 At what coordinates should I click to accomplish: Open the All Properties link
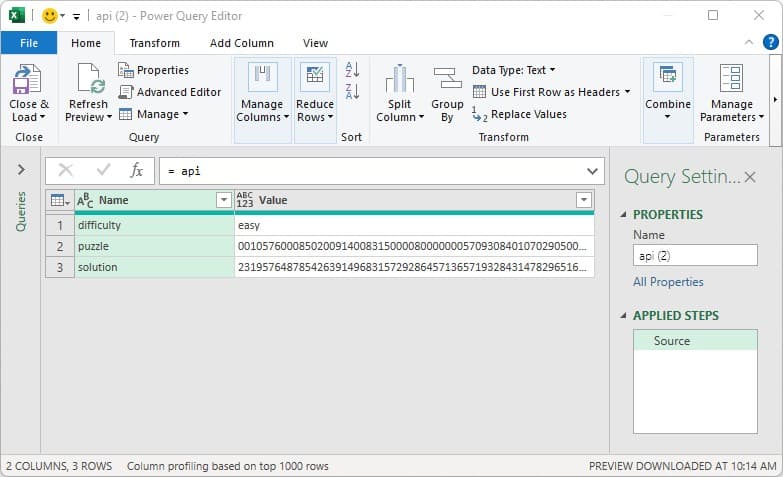click(668, 282)
